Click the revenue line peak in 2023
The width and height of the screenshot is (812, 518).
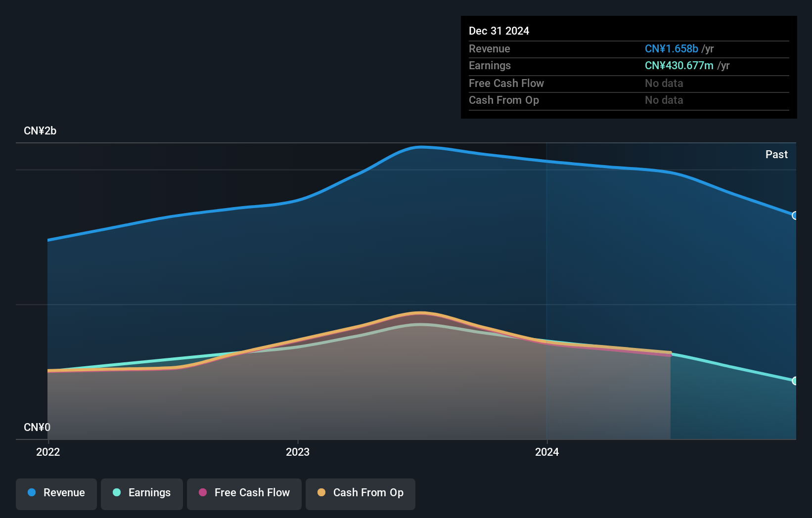point(420,147)
